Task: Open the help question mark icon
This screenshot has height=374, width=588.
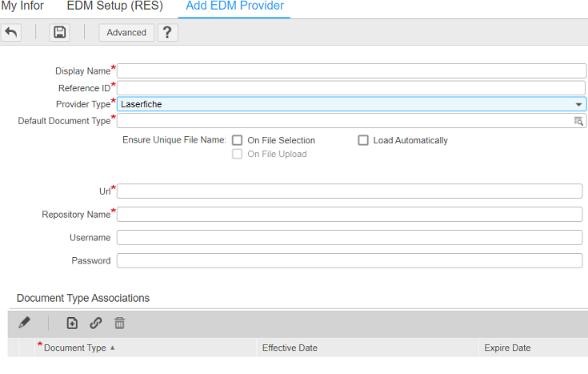Action: coord(166,32)
